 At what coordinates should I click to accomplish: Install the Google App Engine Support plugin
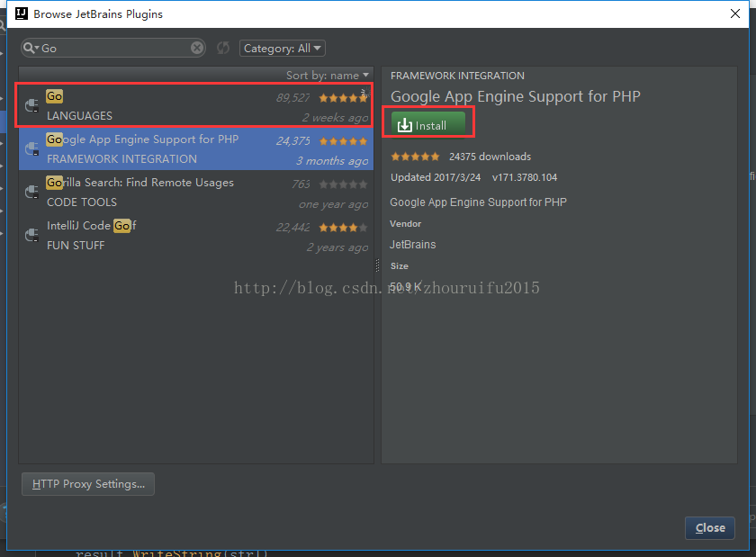[428, 124]
